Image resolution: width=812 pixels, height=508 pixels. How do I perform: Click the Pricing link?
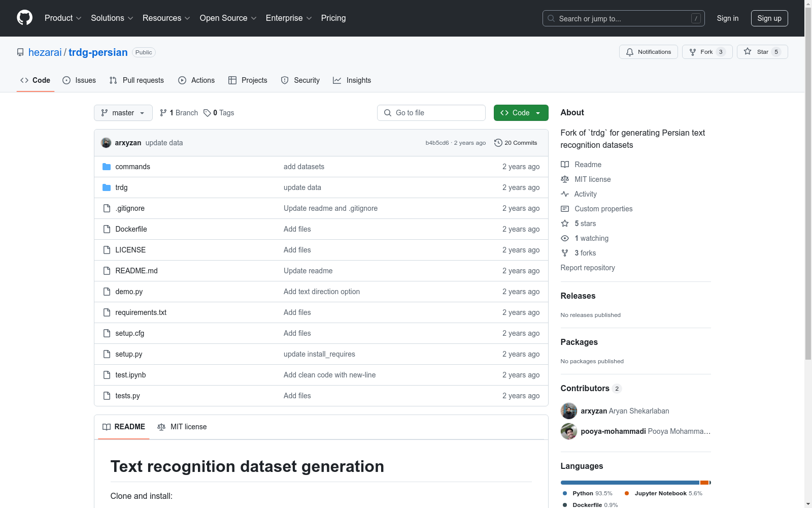click(x=333, y=18)
